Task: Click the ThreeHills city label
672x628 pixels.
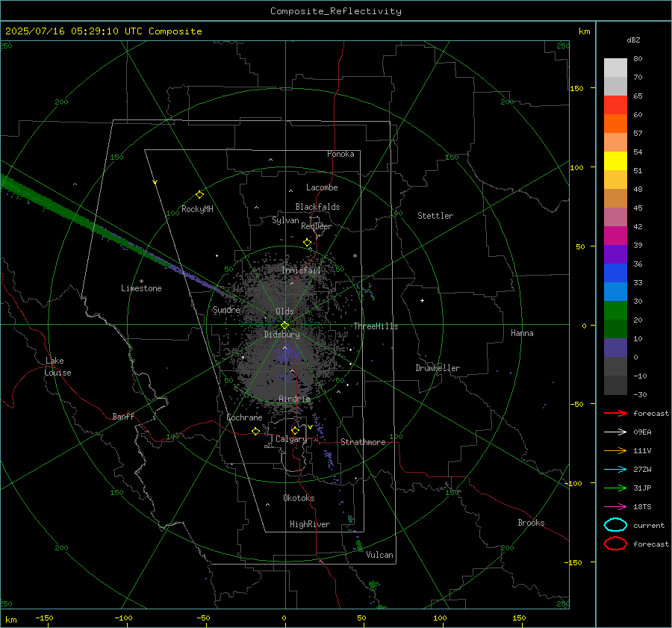Action: 376,326
